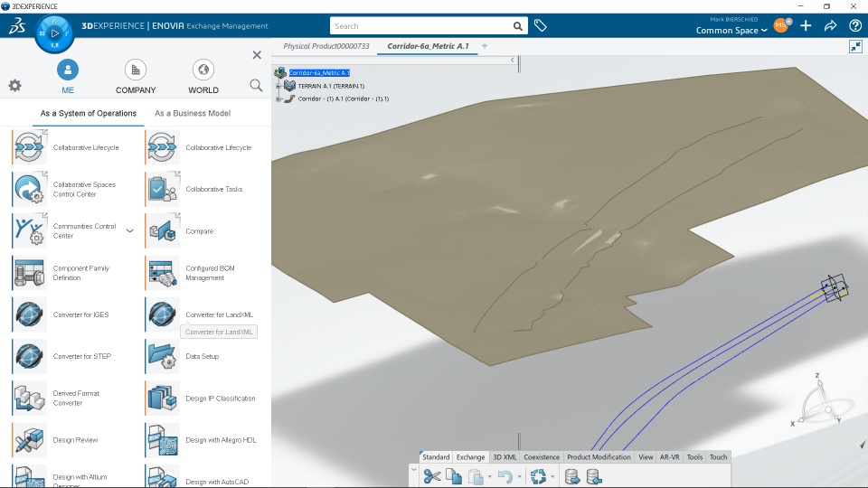
Task: Click the search magnifier button in top bar
Action: 517,26
